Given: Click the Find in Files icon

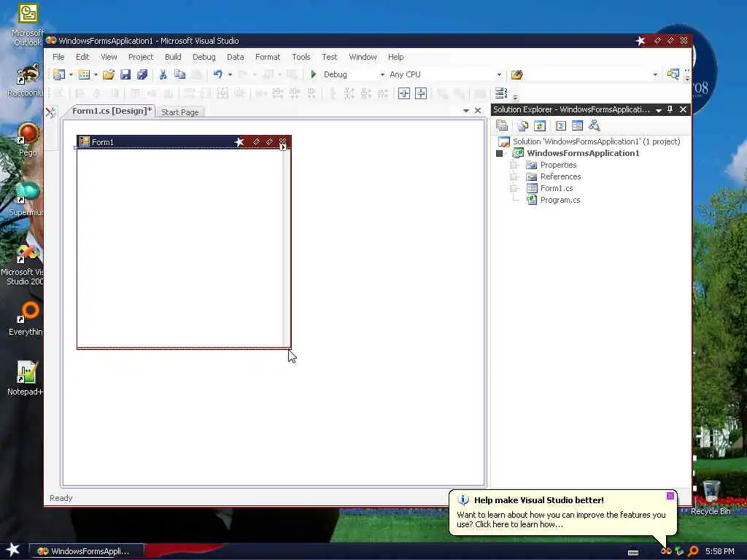Looking at the screenshot, I should [517, 74].
